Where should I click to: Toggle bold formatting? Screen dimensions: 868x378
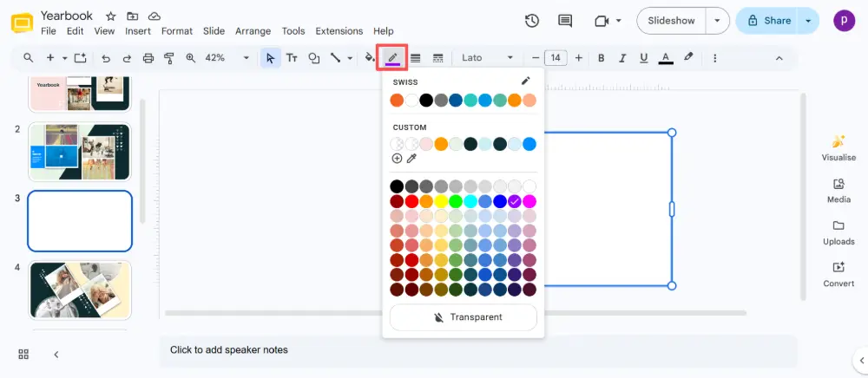point(602,57)
